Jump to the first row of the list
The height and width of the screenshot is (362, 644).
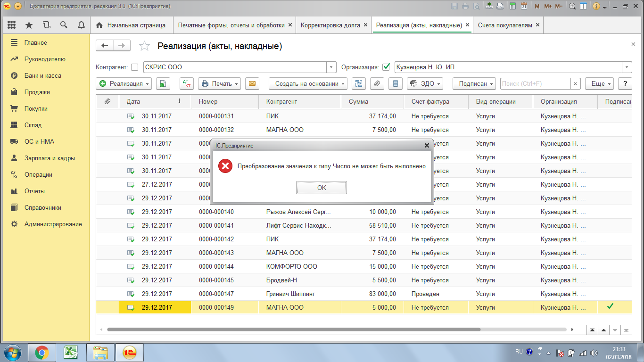592,330
